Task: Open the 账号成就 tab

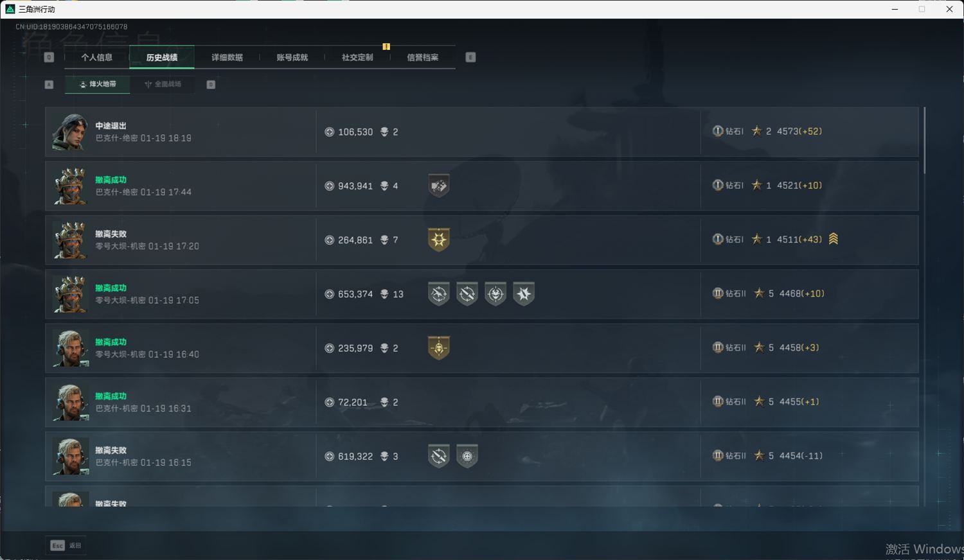Action: (x=292, y=57)
